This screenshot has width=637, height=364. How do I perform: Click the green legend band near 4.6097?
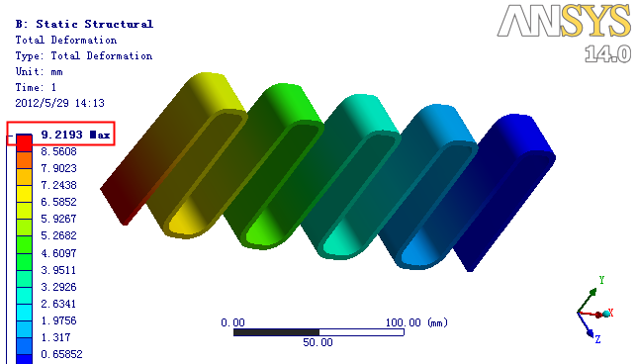(24, 244)
